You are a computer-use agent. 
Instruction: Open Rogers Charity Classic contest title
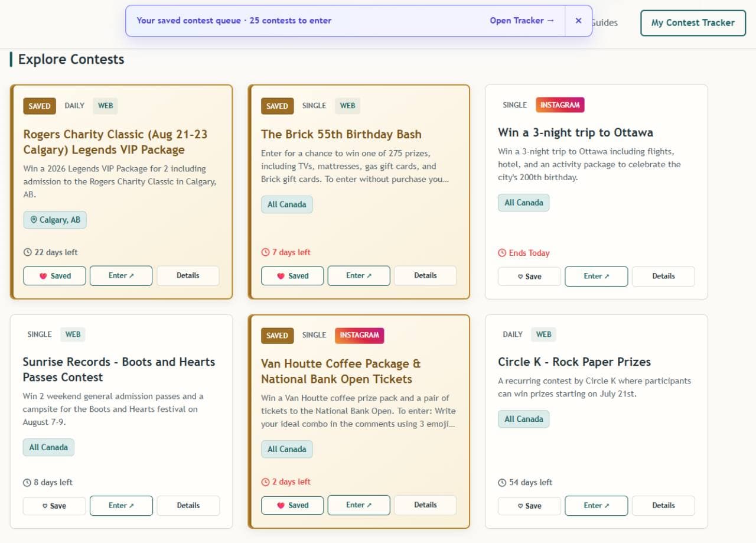[x=116, y=142]
